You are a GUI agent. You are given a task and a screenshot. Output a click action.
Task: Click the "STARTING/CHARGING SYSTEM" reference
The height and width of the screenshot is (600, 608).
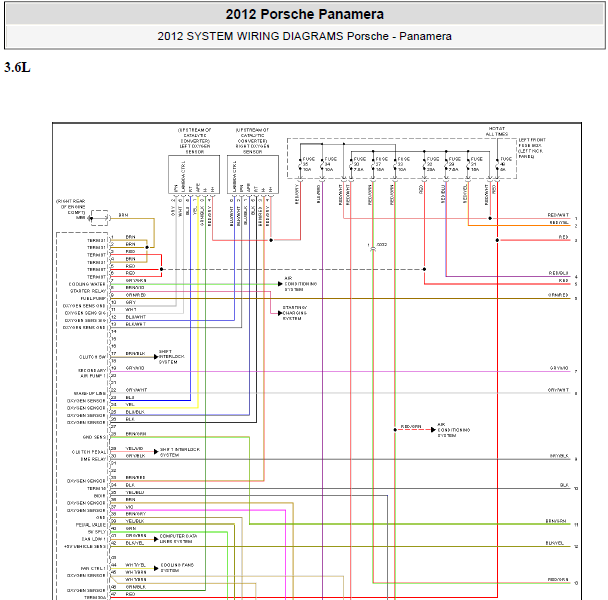tap(295, 313)
